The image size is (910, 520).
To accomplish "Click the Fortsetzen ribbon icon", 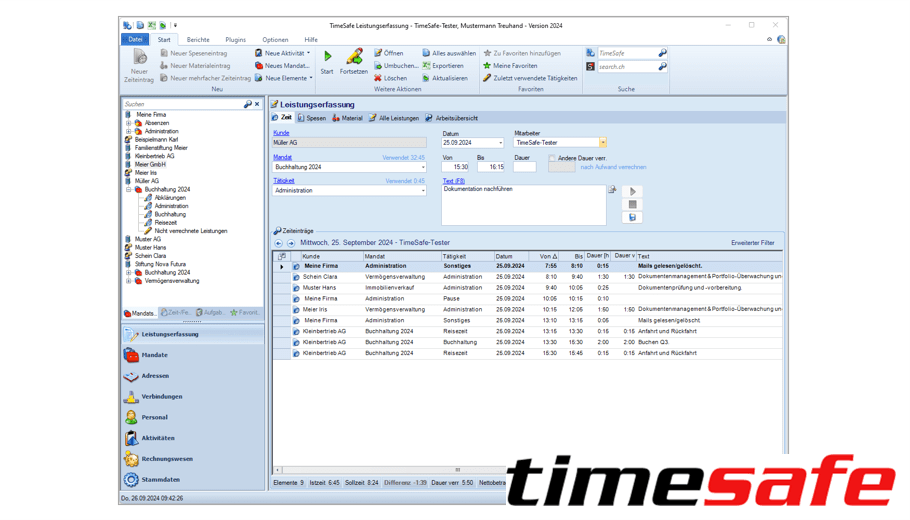I will [x=354, y=58].
